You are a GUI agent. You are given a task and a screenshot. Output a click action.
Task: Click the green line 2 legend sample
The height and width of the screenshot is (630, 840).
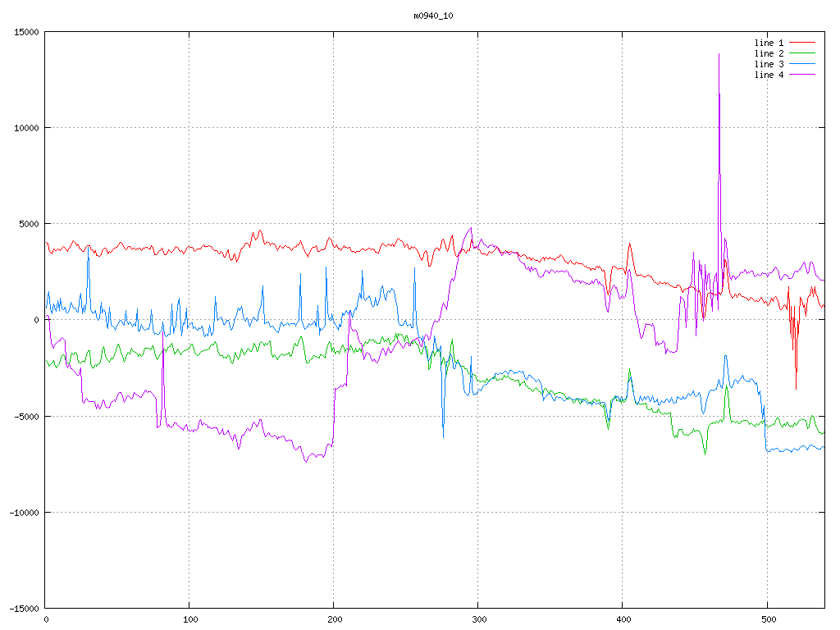[803, 53]
